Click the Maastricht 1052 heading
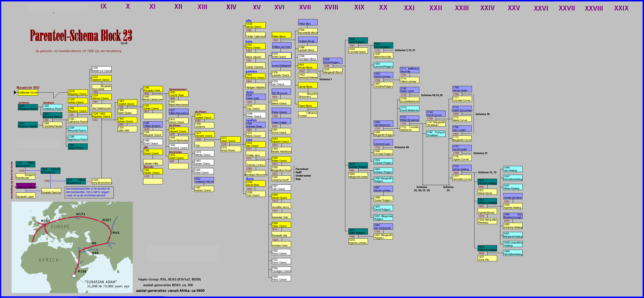 [28, 88]
